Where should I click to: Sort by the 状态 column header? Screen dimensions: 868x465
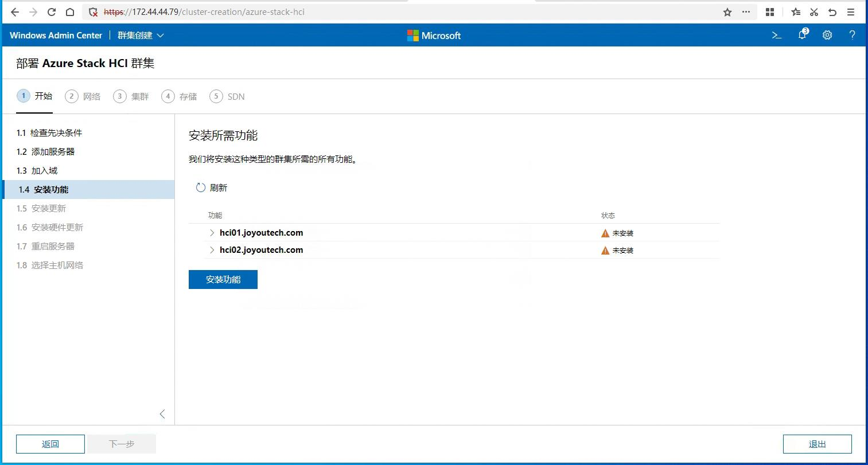tap(608, 216)
